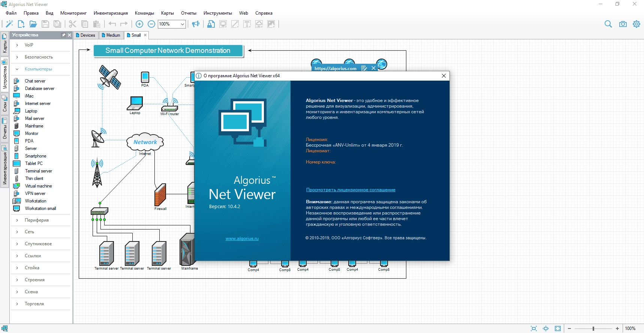
Task: Open the Мониторинг menu
Action: click(x=73, y=13)
